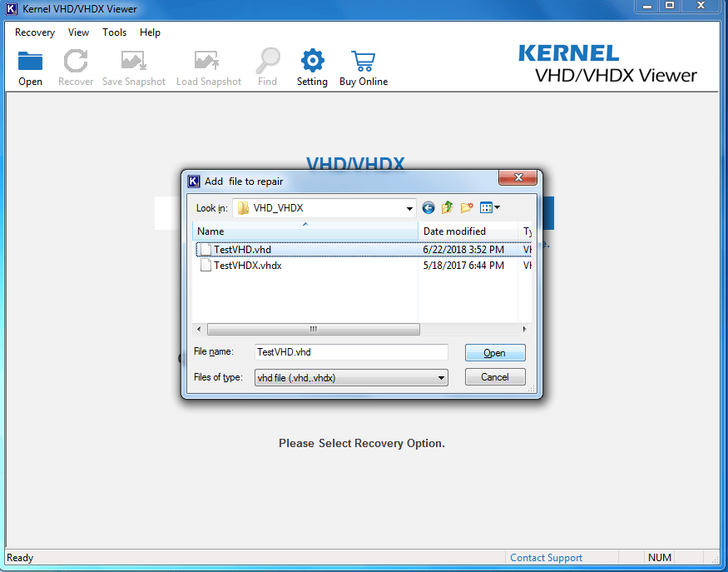
Task: Go up one folder level in dialog
Action: tap(447, 207)
